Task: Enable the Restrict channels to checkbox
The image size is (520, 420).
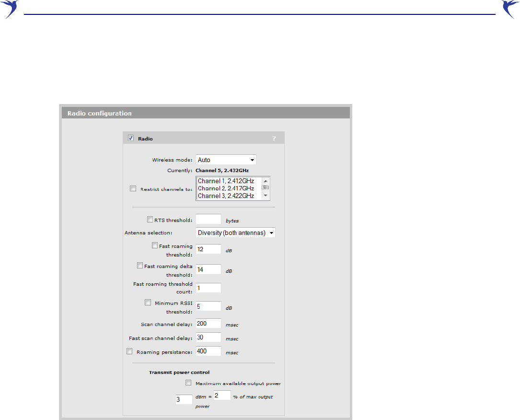Action: coord(133,188)
